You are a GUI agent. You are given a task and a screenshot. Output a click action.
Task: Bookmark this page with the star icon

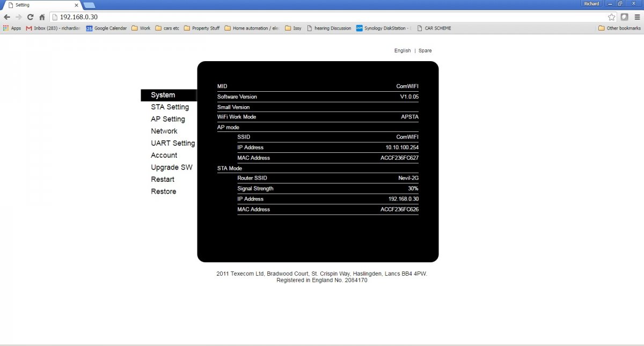pos(611,17)
